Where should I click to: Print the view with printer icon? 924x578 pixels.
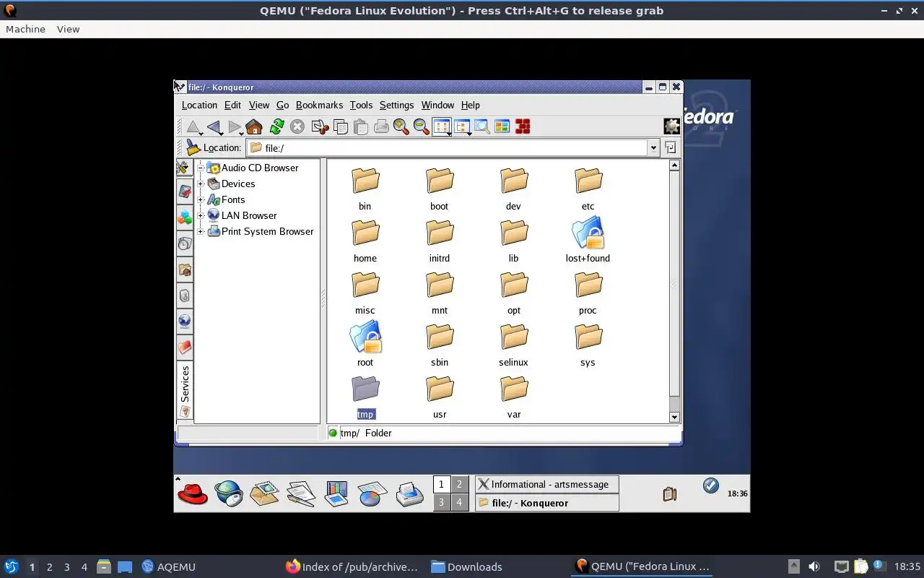tap(380, 127)
